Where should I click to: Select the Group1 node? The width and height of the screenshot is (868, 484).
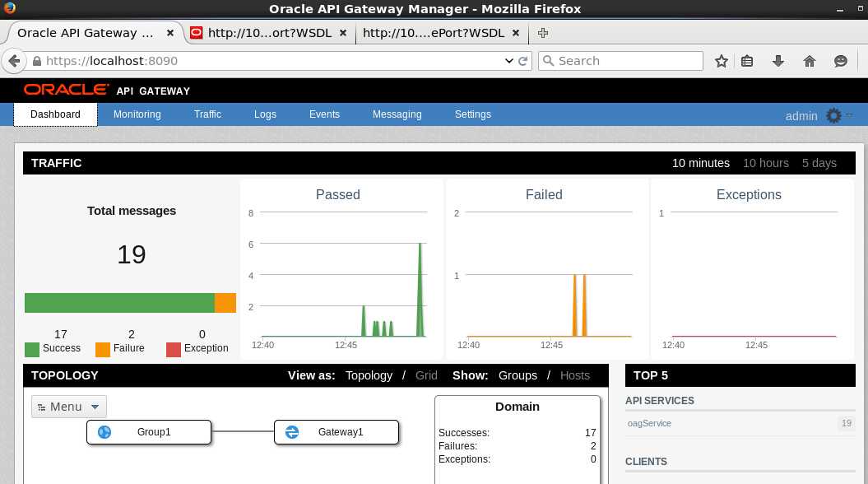click(x=149, y=432)
